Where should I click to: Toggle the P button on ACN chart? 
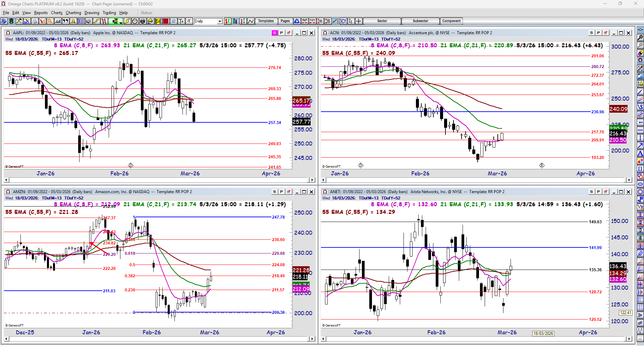click(x=598, y=33)
